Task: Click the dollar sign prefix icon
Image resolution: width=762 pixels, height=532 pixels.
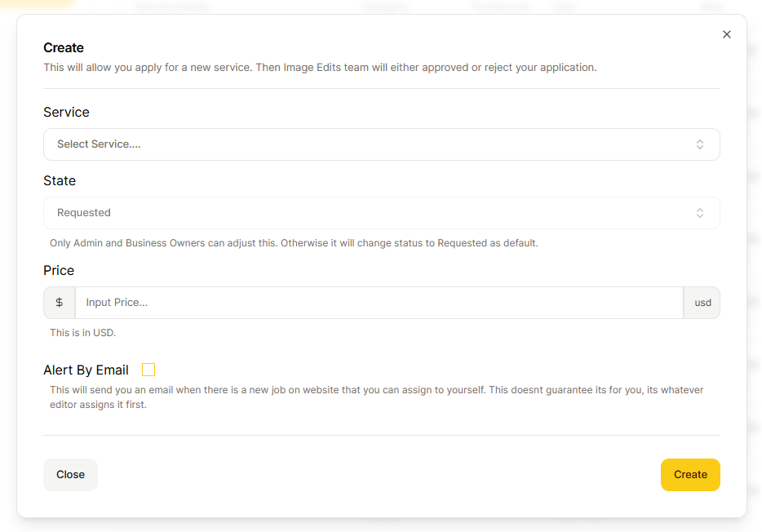Action: (60, 303)
